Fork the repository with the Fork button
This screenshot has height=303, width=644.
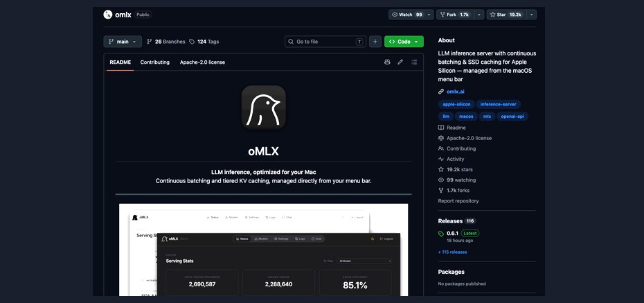[x=455, y=15]
